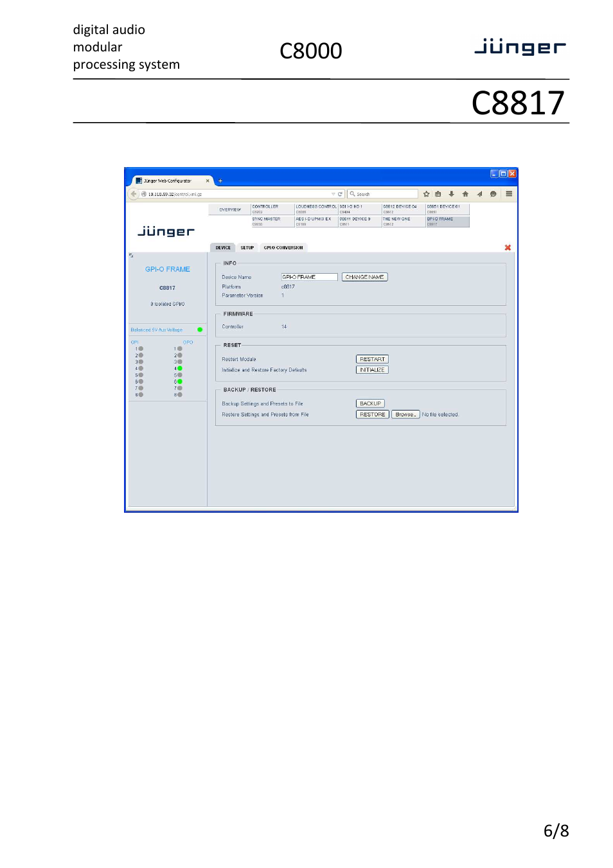Screen dimensions: 613x868
Task: Click the small expand icon above GPI-O FRAME
Action: 131,256
